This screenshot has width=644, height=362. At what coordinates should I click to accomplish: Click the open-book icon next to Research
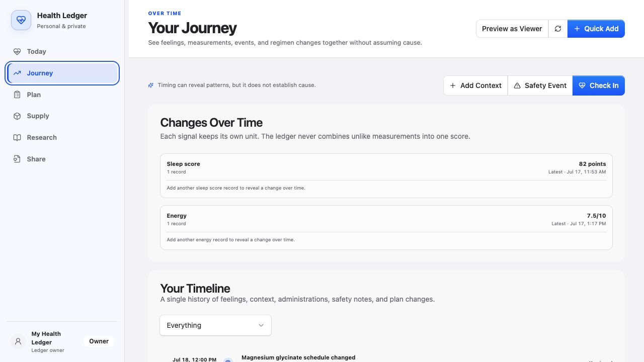17,138
